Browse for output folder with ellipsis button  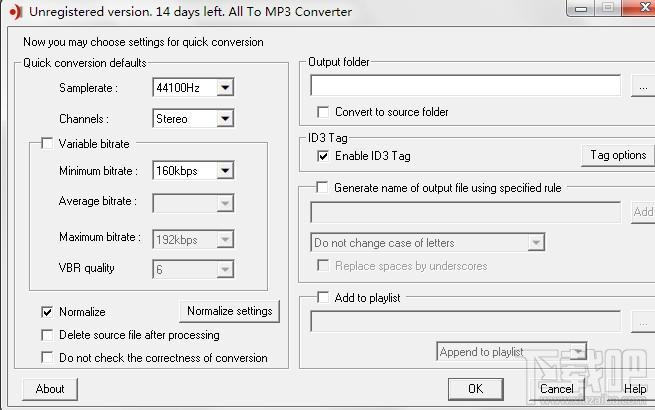coord(643,87)
